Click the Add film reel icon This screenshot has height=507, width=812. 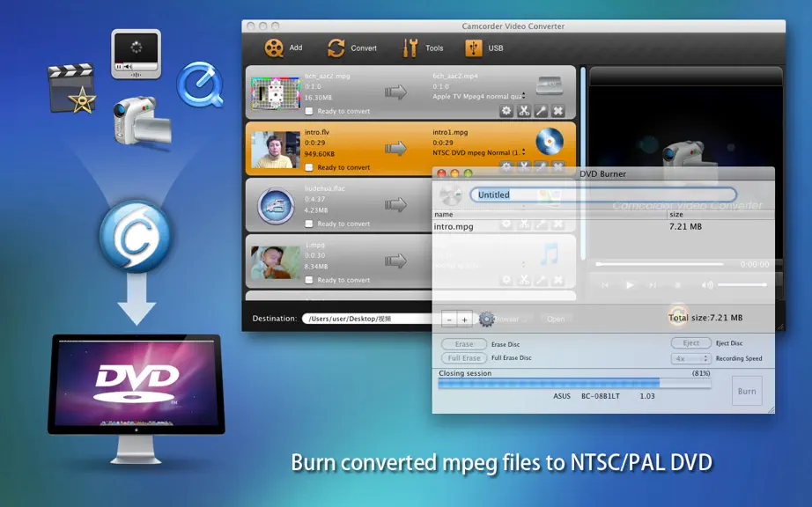pyautogui.click(x=274, y=48)
